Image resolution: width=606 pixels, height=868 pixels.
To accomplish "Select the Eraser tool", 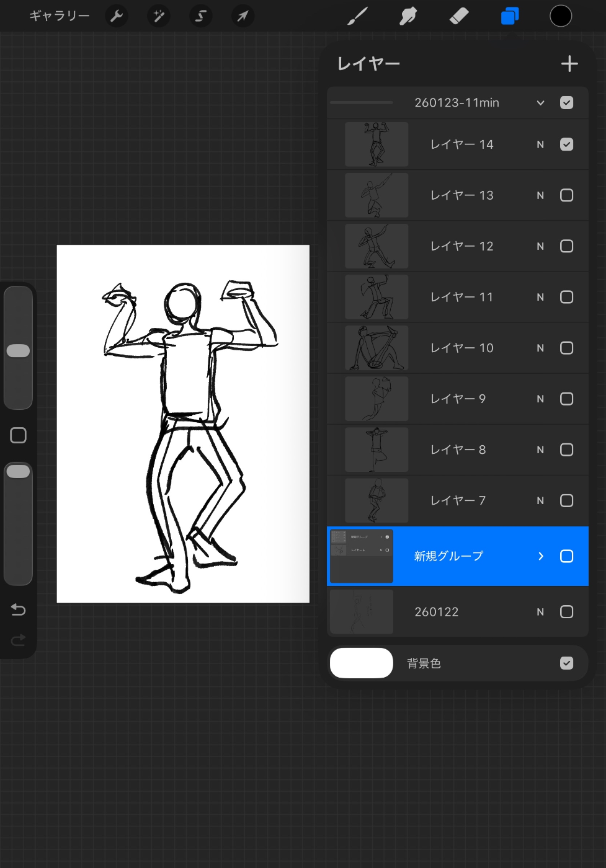I will point(459,16).
